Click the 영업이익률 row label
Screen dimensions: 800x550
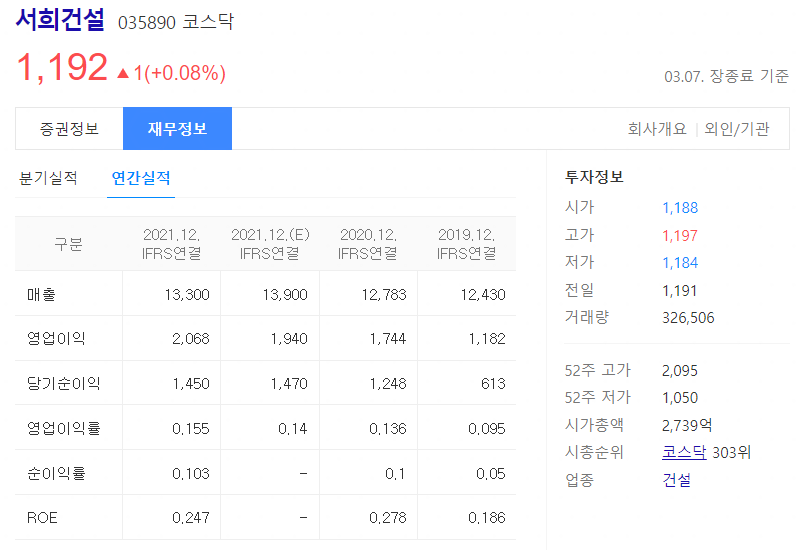63,428
